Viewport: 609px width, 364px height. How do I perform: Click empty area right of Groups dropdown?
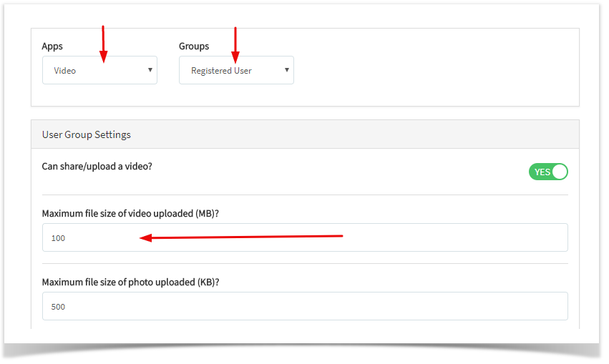435,70
